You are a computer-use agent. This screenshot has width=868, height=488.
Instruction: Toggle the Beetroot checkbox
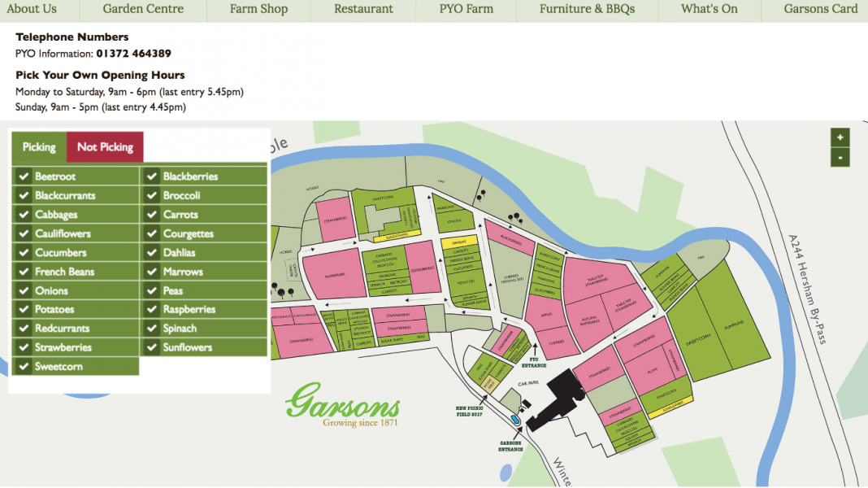(x=24, y=176)
